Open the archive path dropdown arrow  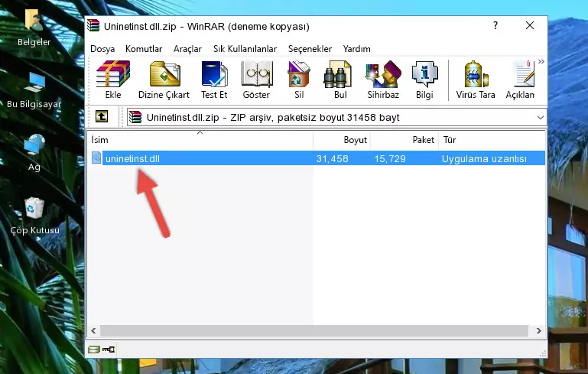(540, 118)
